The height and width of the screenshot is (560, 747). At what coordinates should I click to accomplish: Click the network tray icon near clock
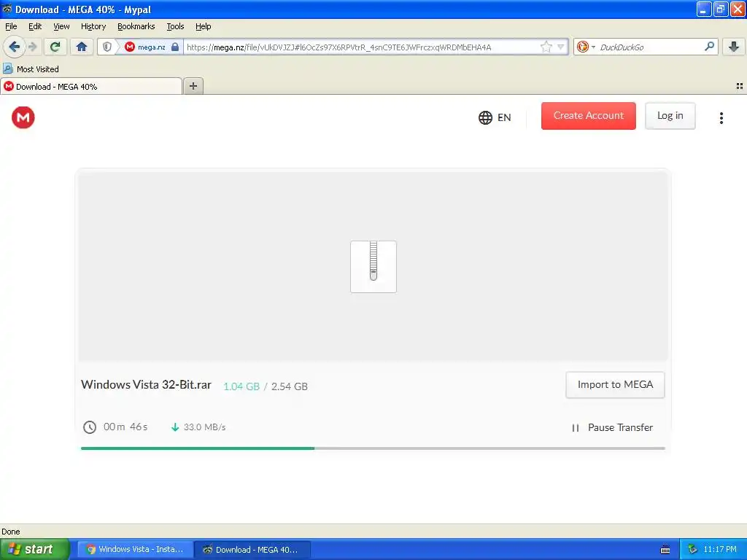[x=692, y=549]
